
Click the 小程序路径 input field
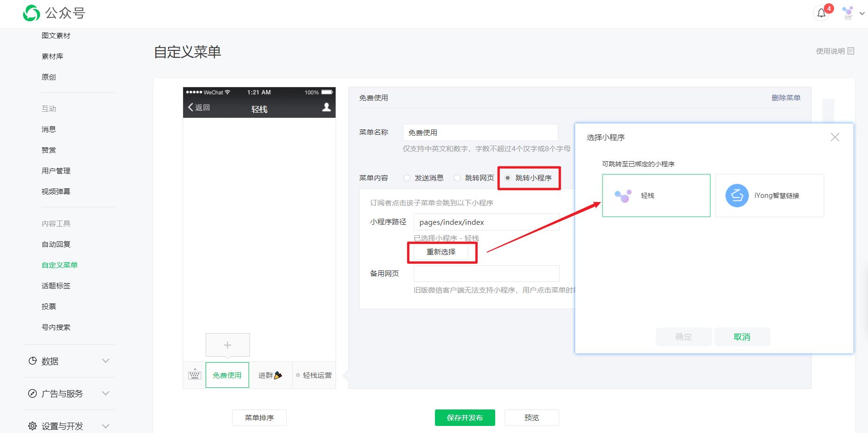(x=486, y=222)
